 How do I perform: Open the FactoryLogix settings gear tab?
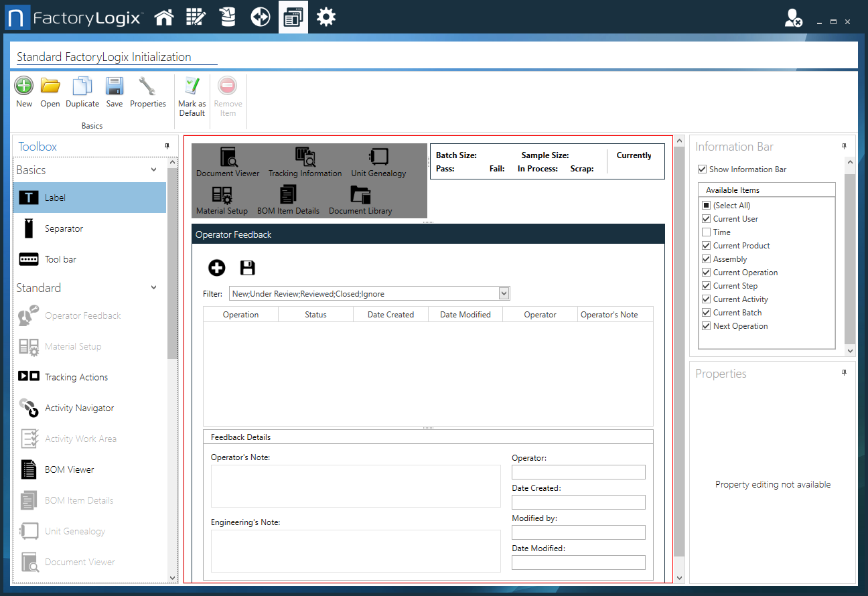326,17
